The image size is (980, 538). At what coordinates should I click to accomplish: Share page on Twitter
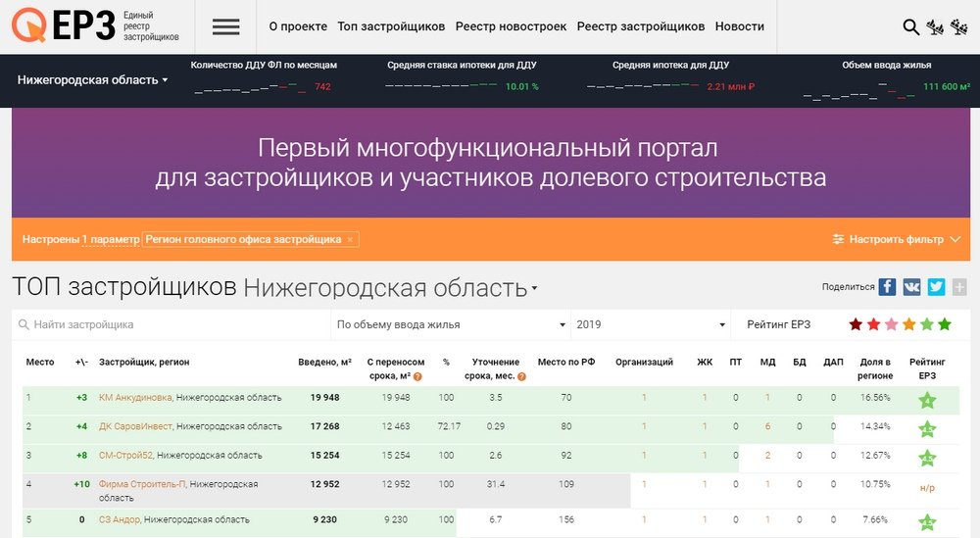click(936, 287)
